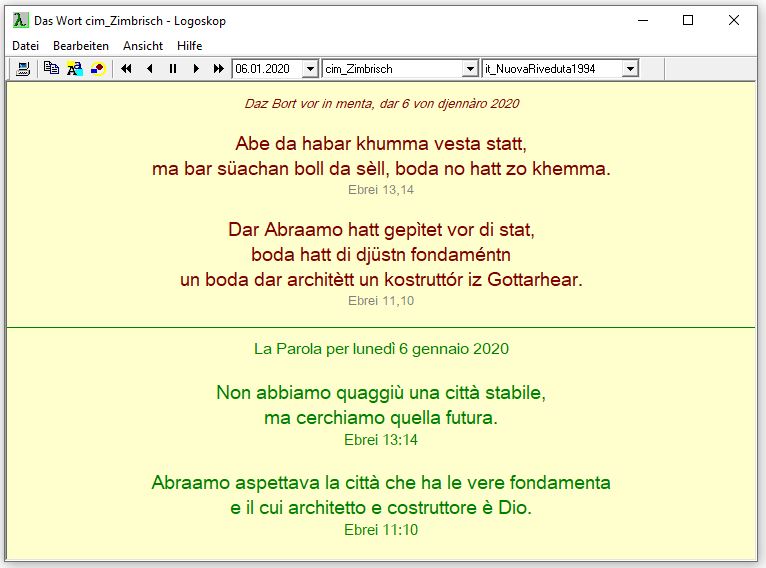Jump forward with fast-forward button
This screenshot has width=766, height=568.
coord(219,69)
